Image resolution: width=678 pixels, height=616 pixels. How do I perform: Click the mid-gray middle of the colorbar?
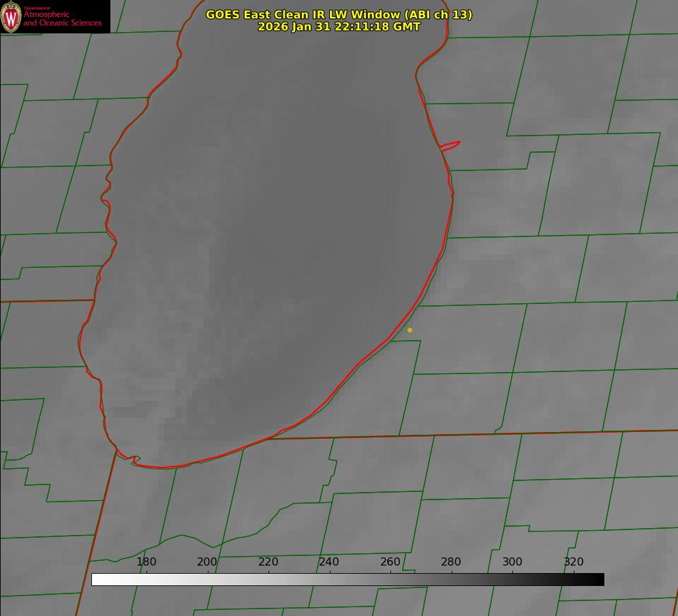click(x=348, y=580)
